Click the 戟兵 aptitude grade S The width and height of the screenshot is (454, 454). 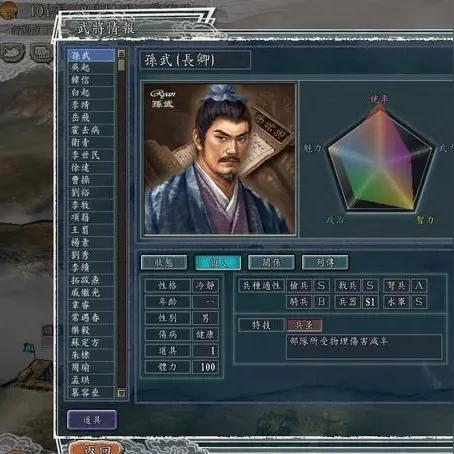(370, 286)
